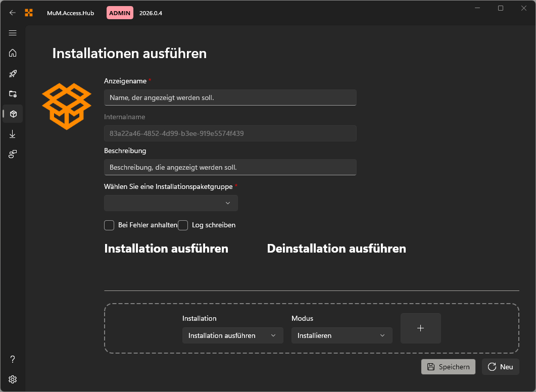536x392 pixels.
Task: Change the Modus dropdown from Installieren
Action: coord(342,335)
